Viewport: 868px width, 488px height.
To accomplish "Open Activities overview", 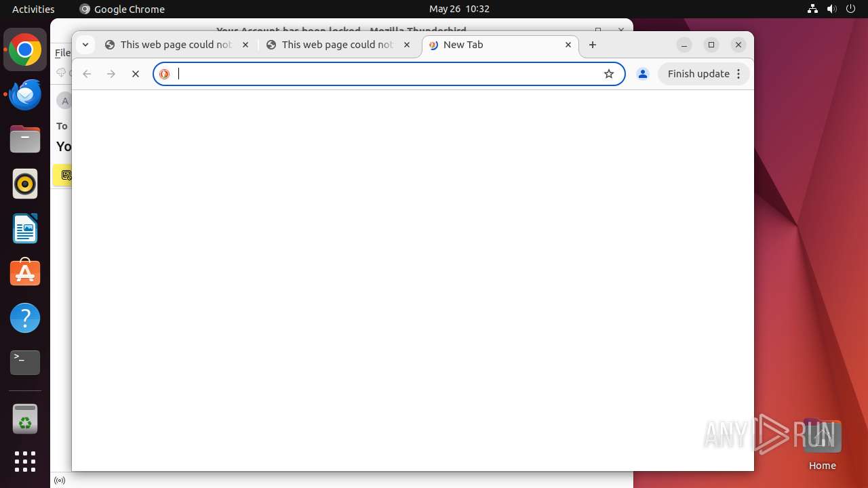I will pyautogui.click(x=33, y=9).
